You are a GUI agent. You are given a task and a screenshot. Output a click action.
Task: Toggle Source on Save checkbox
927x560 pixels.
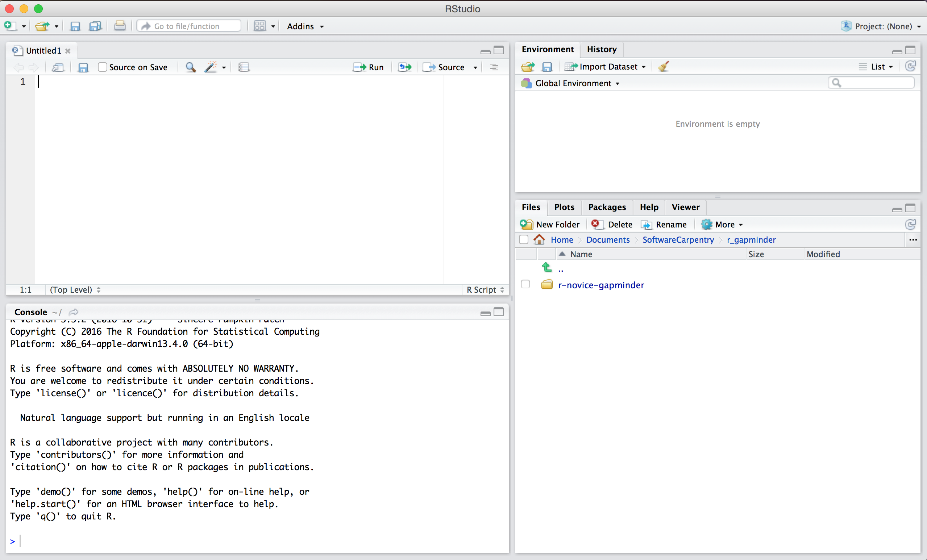pos(102,66)
